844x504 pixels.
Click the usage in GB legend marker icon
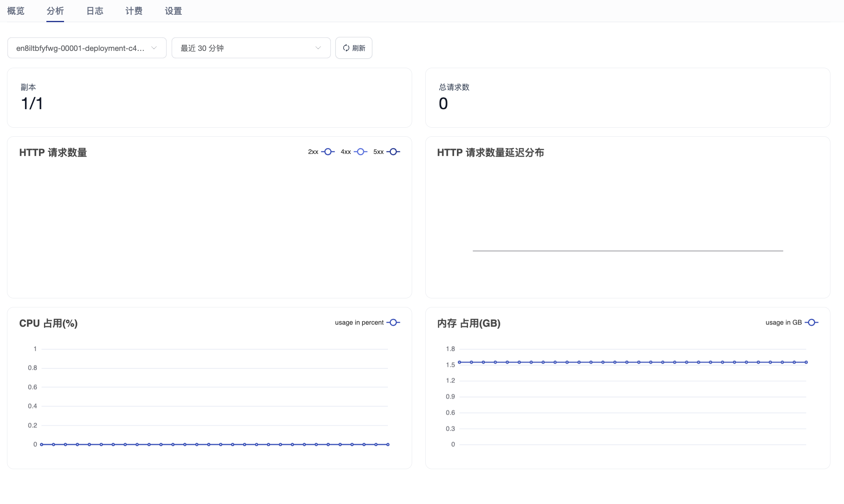coord(812,323)
